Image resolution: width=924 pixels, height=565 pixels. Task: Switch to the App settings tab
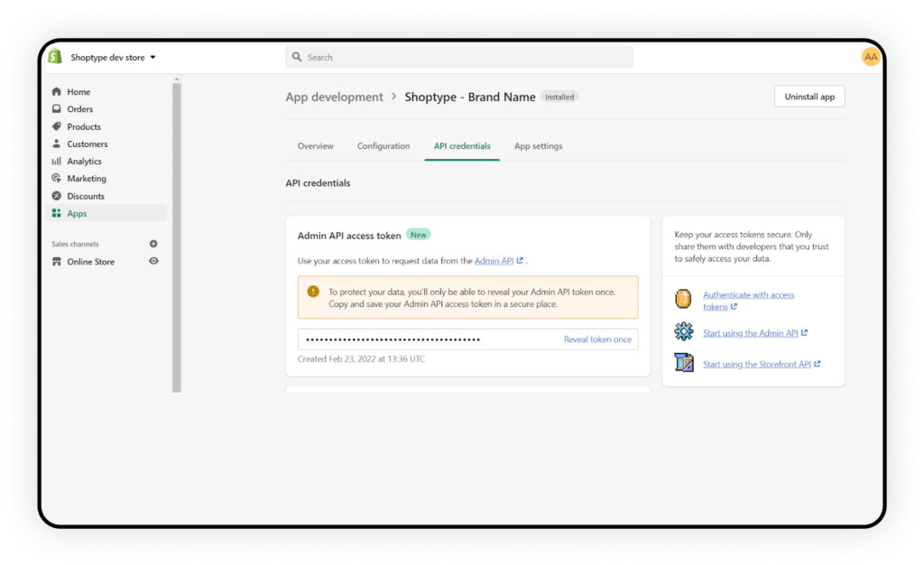coord(538,146)
